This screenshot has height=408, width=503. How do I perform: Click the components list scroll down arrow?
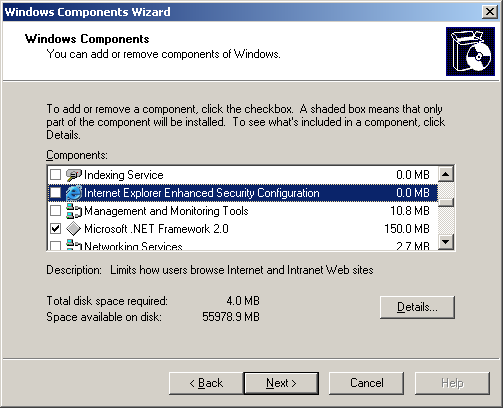(446, 241)
